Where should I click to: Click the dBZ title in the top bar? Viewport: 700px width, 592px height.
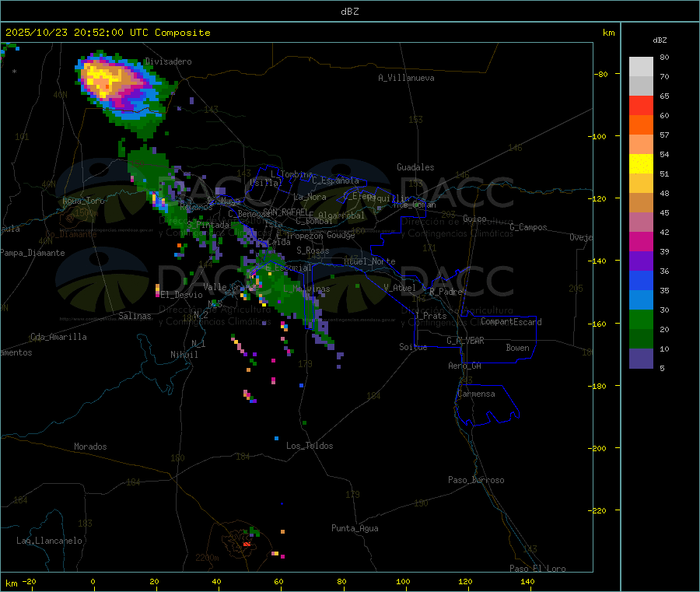[x=349, y=12]
